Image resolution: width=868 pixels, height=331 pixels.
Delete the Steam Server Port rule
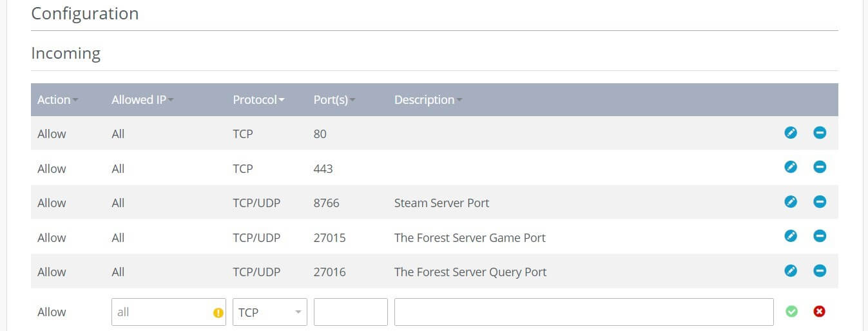820,202
